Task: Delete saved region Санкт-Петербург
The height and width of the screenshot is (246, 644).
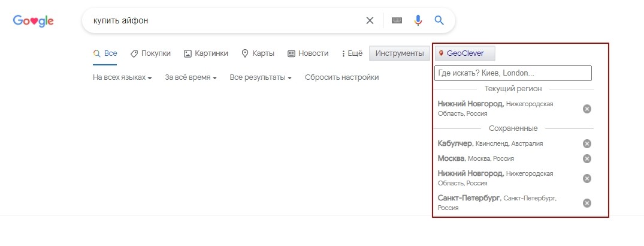Action: click(x=587, y=203)
